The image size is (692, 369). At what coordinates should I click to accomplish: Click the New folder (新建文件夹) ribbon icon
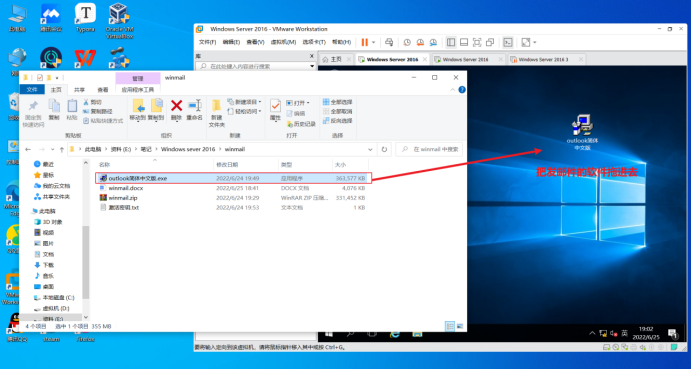(x=216, y=105)
